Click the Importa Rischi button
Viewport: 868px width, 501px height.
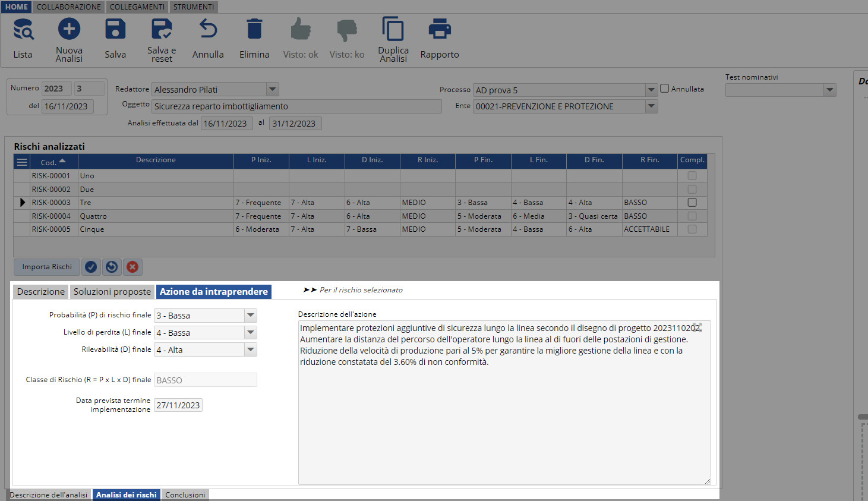(x=47, y=267)
